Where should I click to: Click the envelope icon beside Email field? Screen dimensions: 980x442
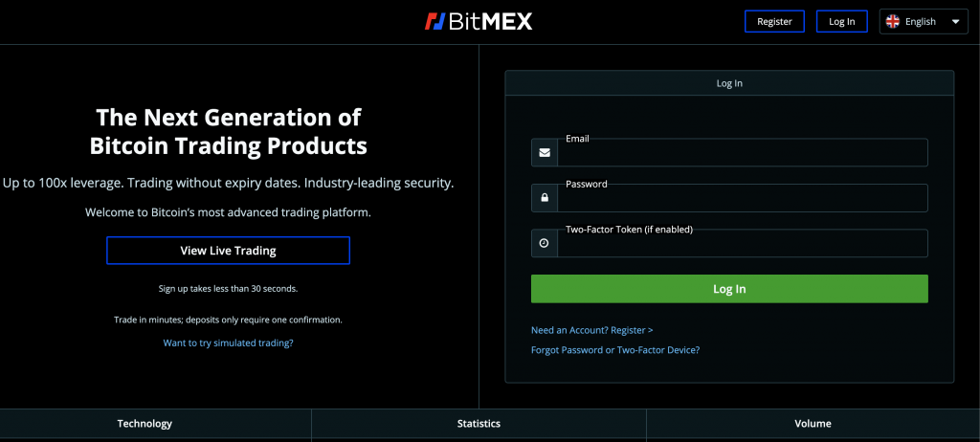click(x=545, y=152)
